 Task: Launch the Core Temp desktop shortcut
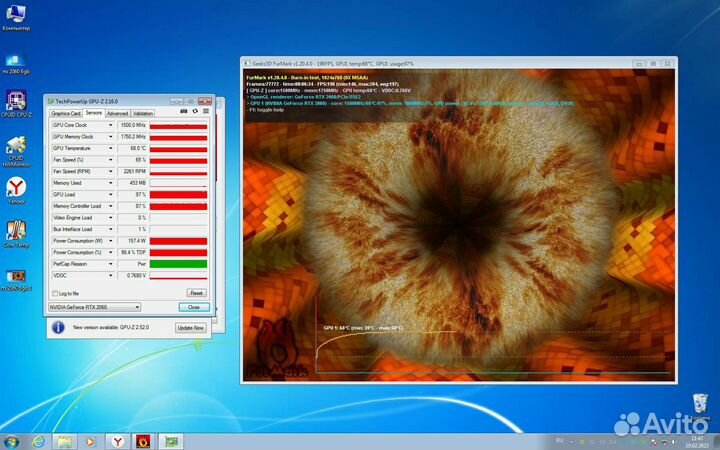pos(16,234)
